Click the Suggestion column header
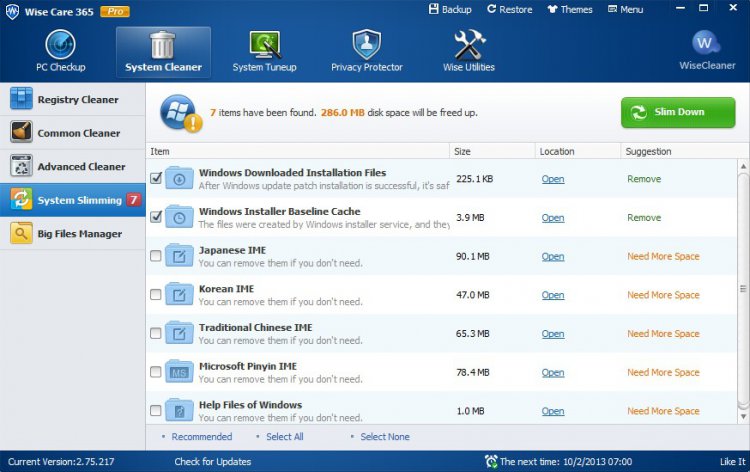750x472 pixels. tap(684, 151)
